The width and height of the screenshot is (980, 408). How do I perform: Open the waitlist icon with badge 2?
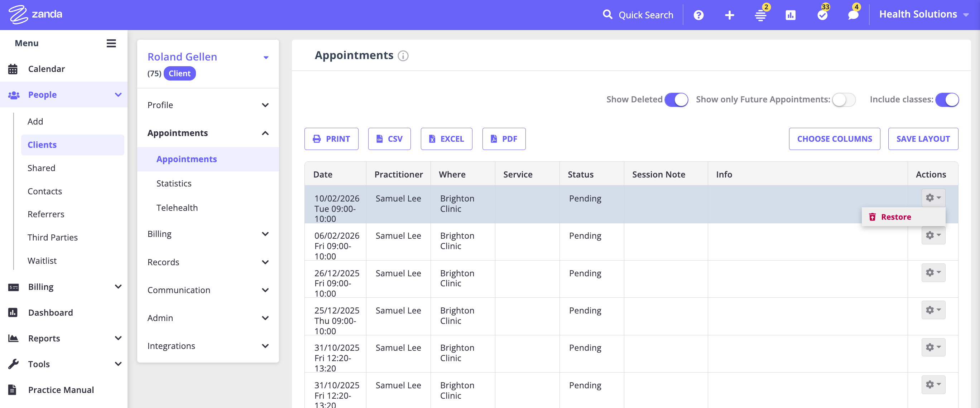(760, 15)
